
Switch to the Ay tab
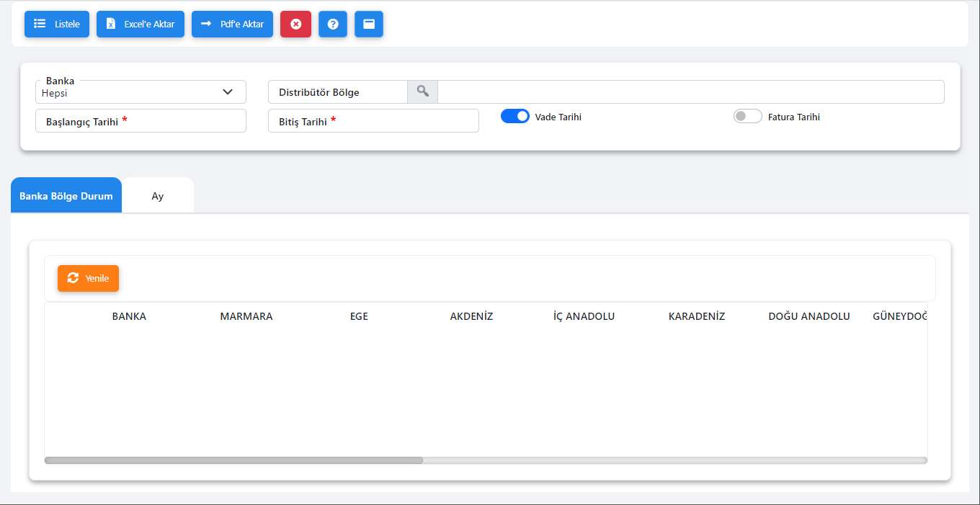click(x=158, y=196)
